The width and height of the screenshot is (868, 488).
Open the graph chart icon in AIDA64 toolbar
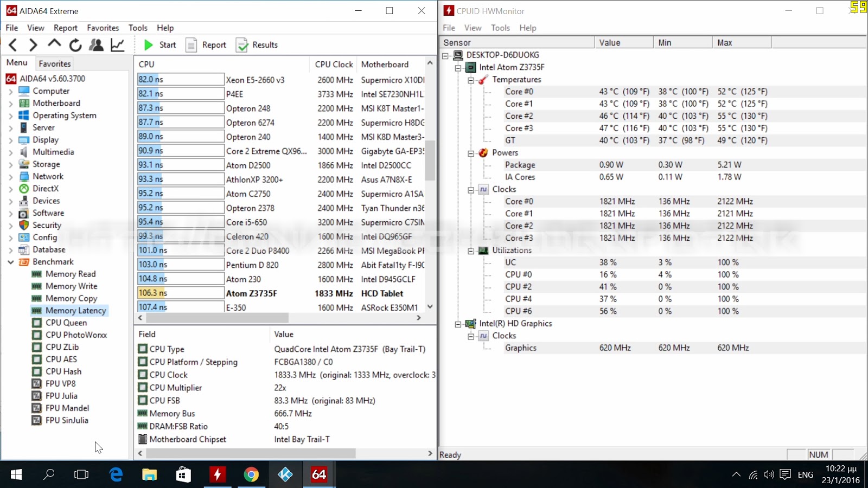[x=117, y=45]
